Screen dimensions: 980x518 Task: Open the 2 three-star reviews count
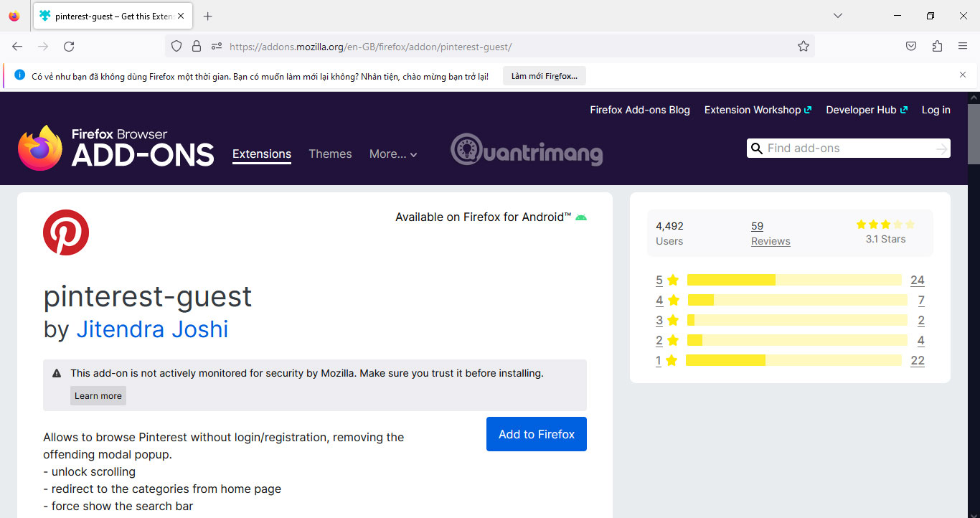click(x=921, y=320)
